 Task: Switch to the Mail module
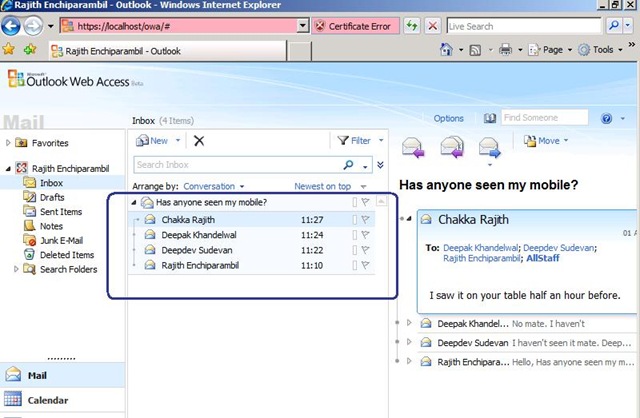click(62, 375)
